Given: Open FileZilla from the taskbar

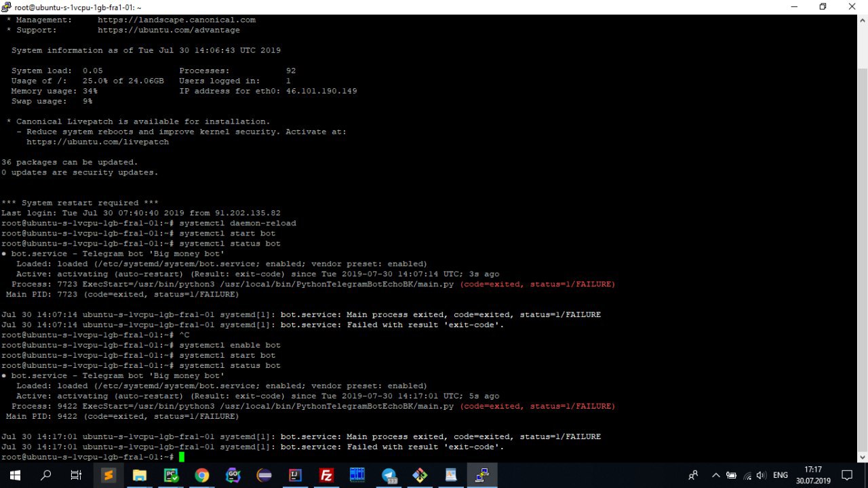Looking at the screenshot, I should [x=326, y=475].
